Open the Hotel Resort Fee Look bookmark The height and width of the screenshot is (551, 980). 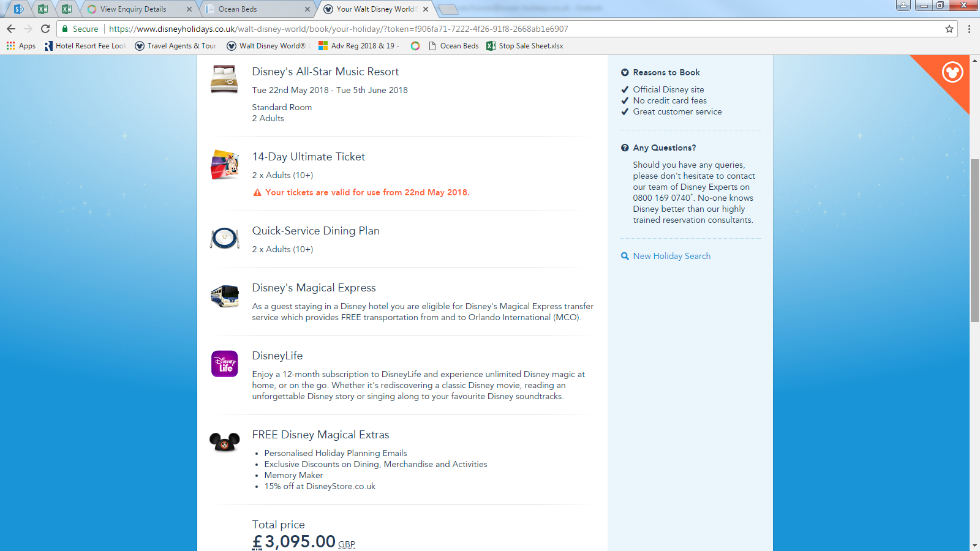[85, 46]
